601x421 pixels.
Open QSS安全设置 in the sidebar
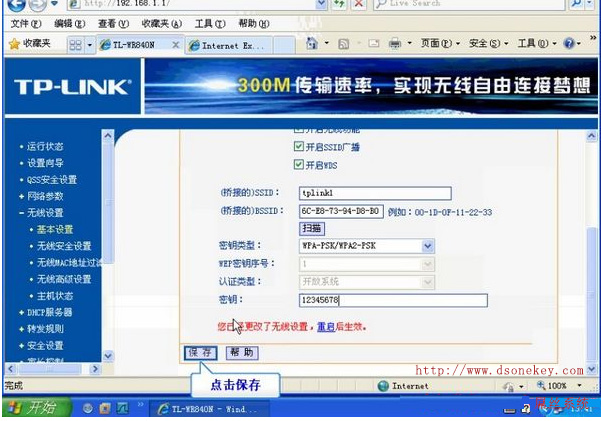coord(52,179)
